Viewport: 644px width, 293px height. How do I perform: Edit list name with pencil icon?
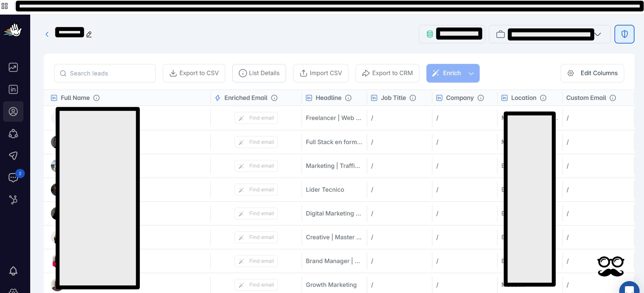click(89, 34)
